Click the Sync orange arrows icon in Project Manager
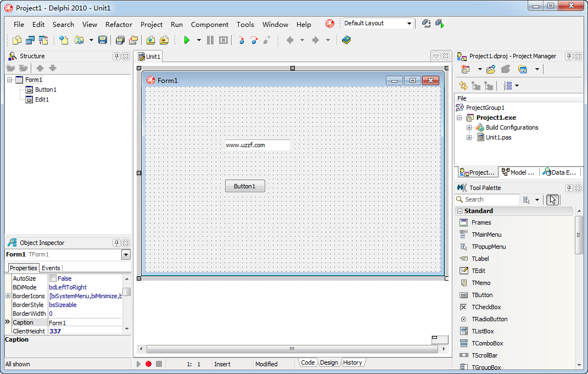 [463, 86]
